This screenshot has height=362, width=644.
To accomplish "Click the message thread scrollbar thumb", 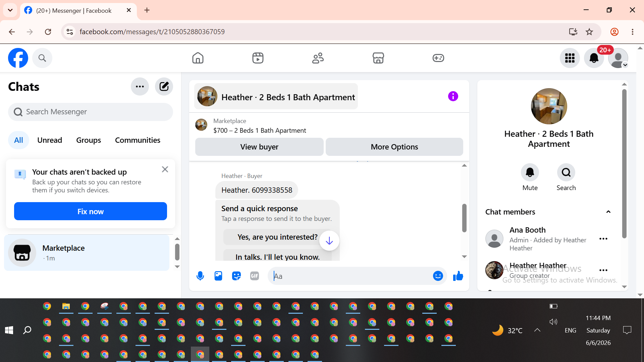I will pyautogui.click(x=464, y=218).
